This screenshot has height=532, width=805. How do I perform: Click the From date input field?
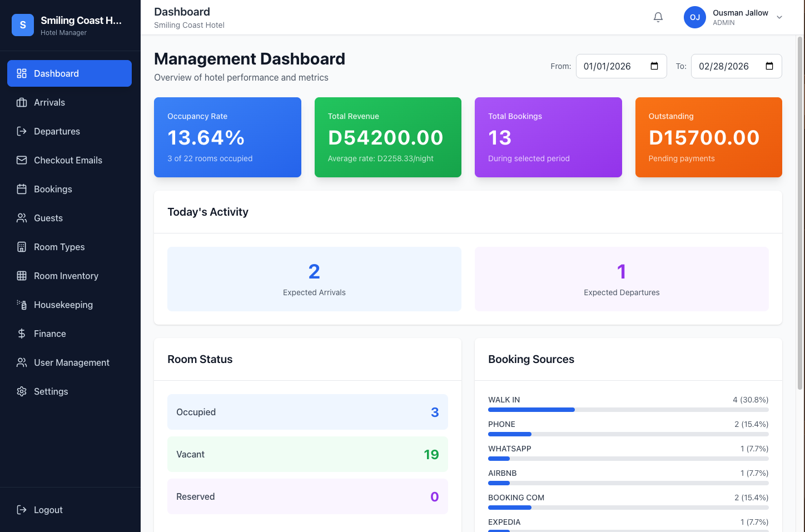[612, 66]
